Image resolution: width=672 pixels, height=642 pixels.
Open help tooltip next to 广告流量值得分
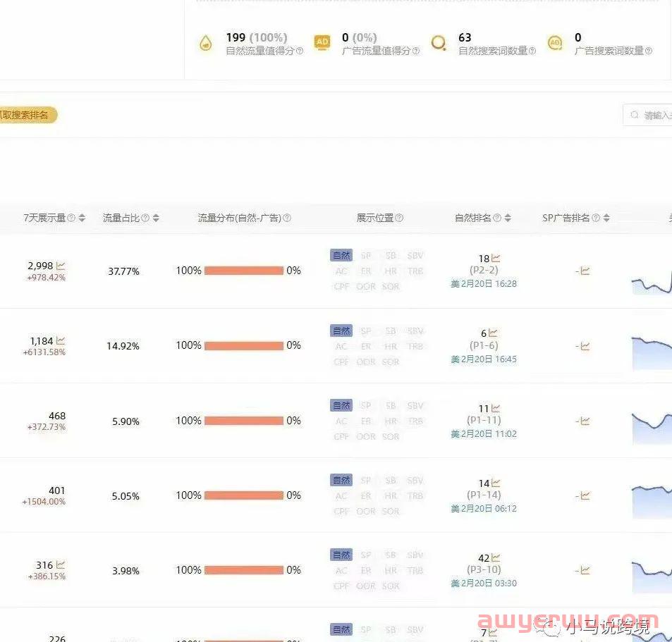[416, 51]
